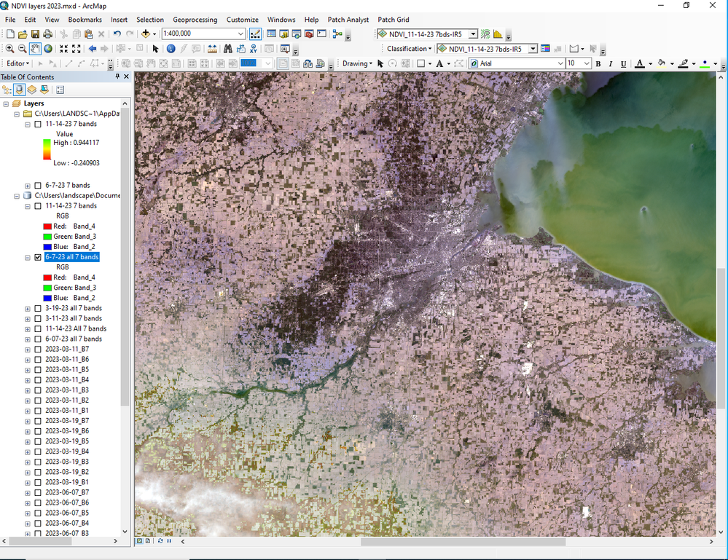Open the Editor menu button
728x560 pixels.
click(x=19, y=63)
